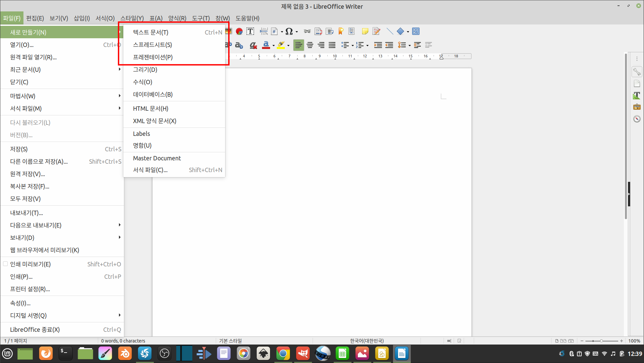This screenshot has height=363, width=644.
Task: Expand the 마법사(W) submenu
Action: click(62, 96)
